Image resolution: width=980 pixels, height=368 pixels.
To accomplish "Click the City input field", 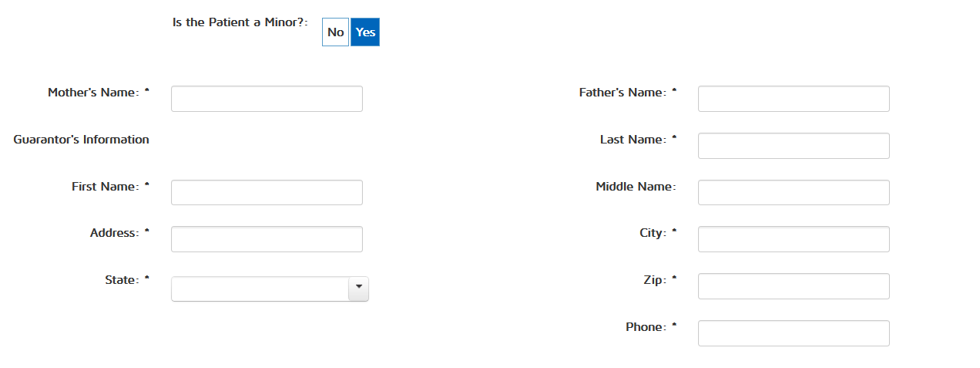I will [794, 239].
